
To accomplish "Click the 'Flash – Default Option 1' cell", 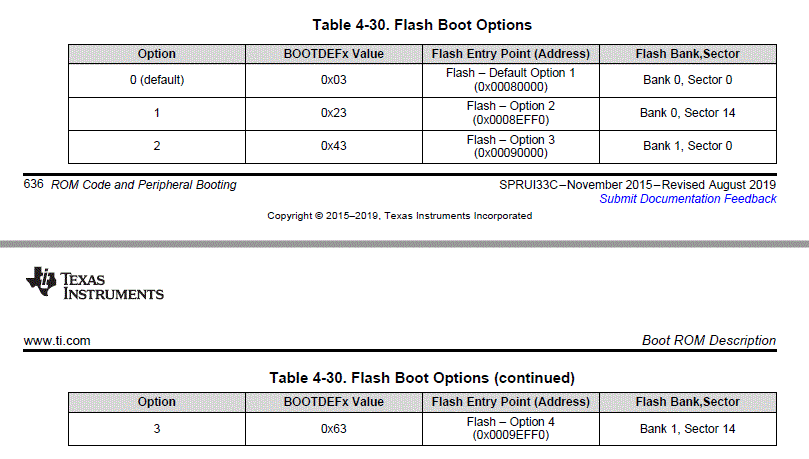I will (510, 80).
